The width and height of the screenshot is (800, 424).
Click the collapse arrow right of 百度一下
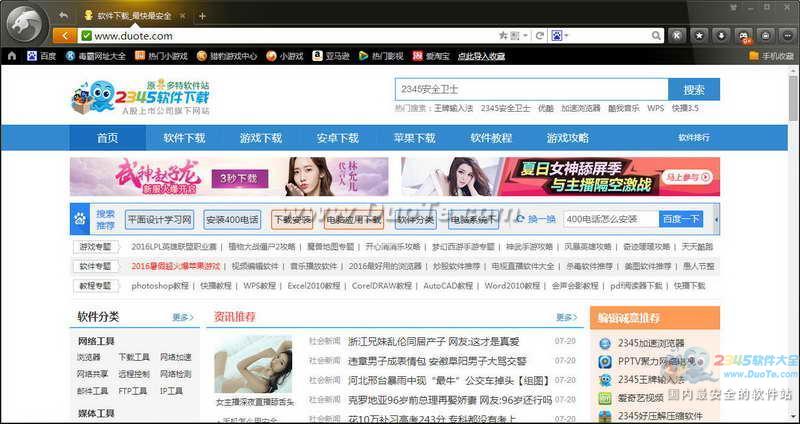tap(716, 219)
